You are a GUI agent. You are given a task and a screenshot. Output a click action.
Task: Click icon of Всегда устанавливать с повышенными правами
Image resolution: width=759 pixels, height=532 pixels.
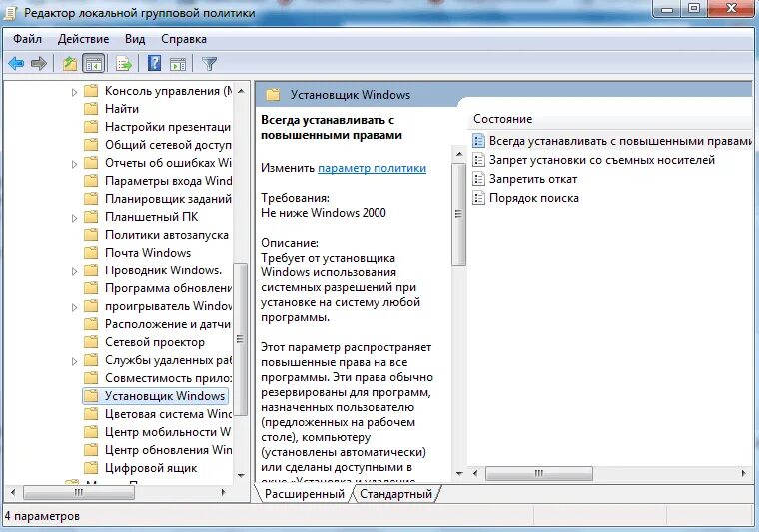coord(478,141)
